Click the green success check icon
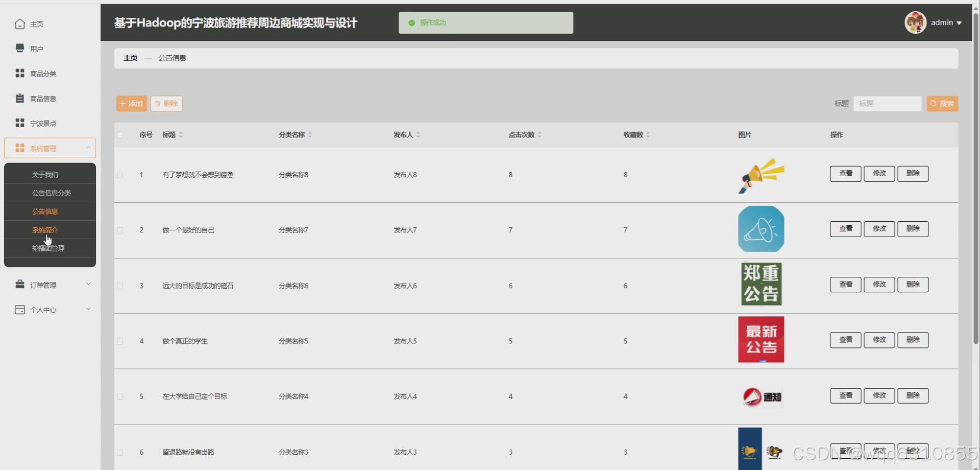Screen dimensions: 980x470 tap(411, 22)
